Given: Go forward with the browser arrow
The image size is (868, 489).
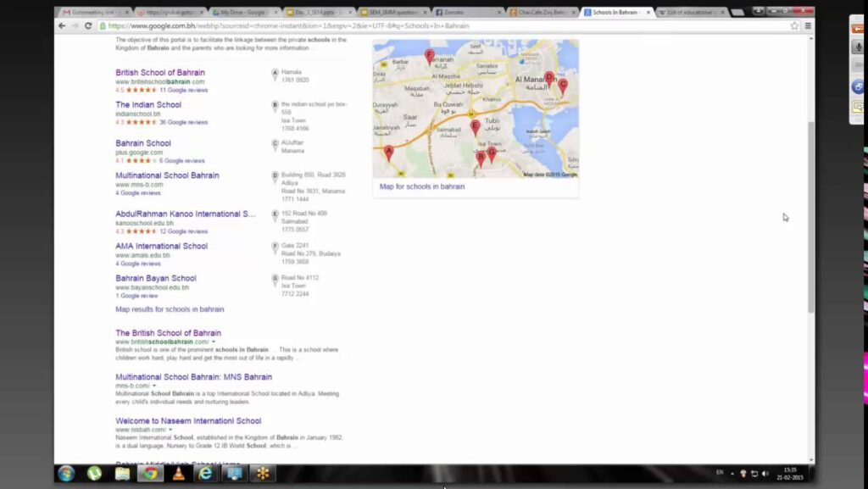Looking at the screenshot, I should (75, 25).
